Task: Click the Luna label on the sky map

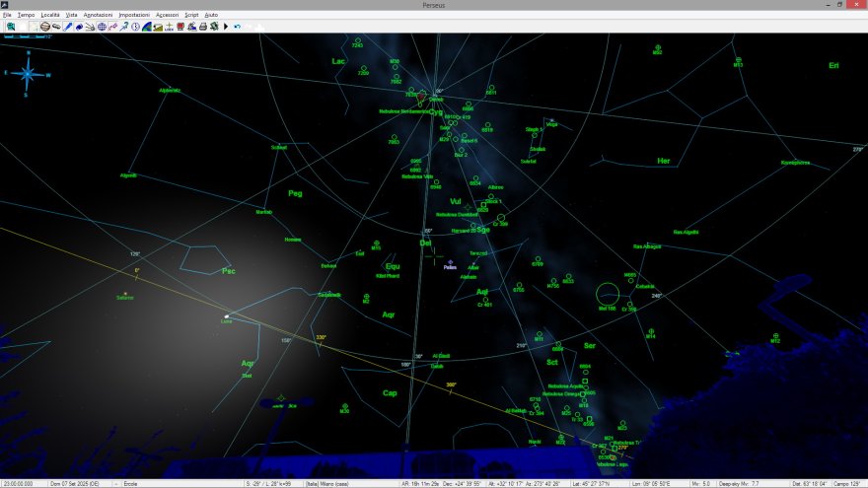Action: pyautogui.click(x=226, y=321)
